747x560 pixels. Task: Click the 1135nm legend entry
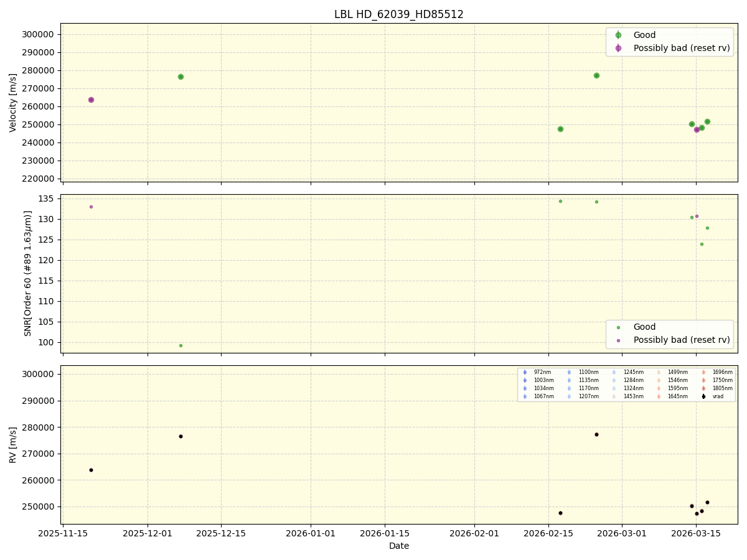(583, 380)
